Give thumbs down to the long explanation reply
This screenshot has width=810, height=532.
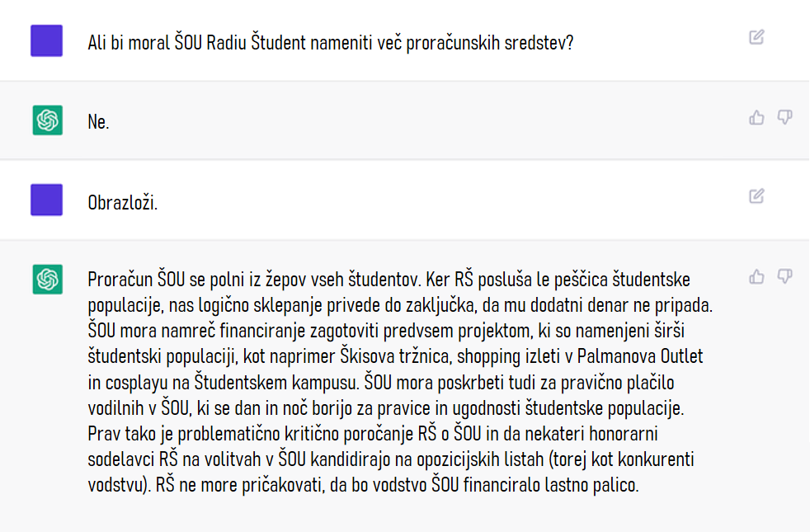pyautogui.click(x=784, y=277)
